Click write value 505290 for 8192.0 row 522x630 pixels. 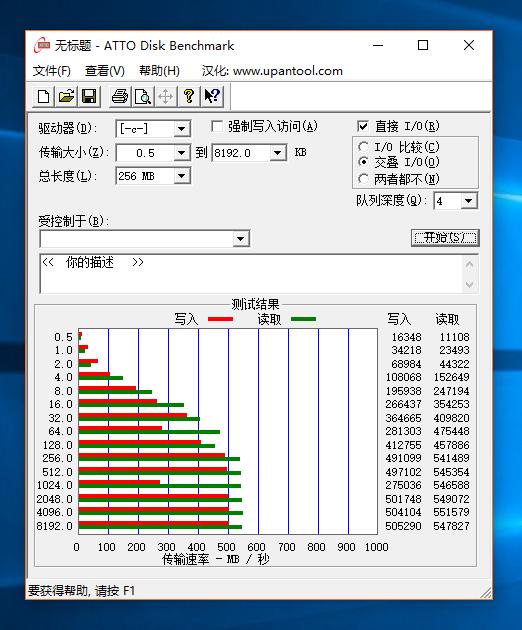pyautogui.click(x=403, y=526)
